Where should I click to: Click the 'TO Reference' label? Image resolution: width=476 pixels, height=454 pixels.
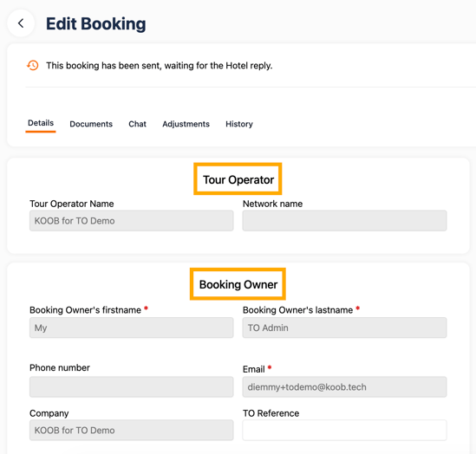[271, 413]
